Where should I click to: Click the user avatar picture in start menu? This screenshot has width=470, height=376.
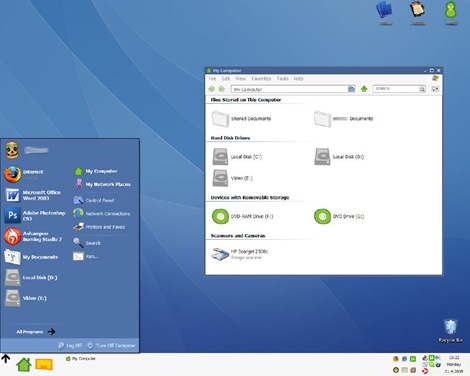pos(12,150)
